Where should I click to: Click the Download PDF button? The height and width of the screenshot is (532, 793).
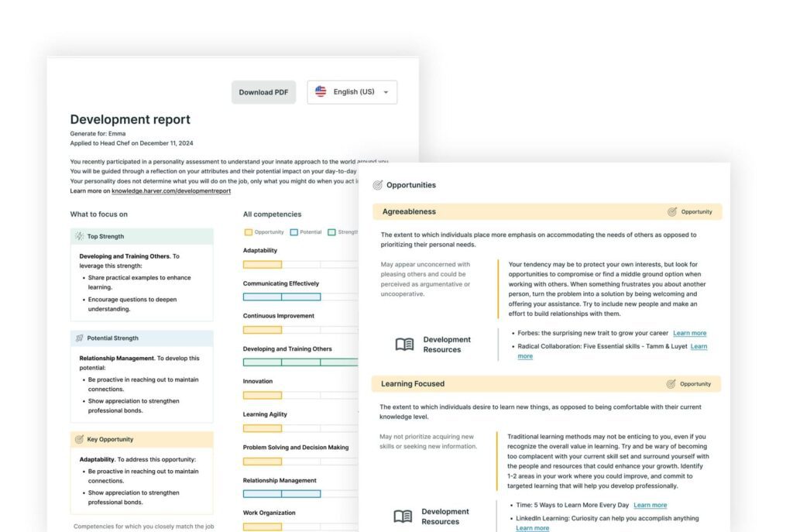point(263,92)
